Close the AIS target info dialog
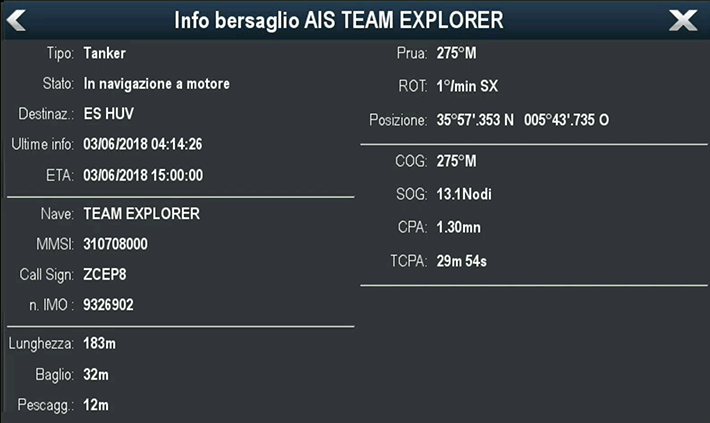This screenshot has height=423, width=710. tap(683, 20)
